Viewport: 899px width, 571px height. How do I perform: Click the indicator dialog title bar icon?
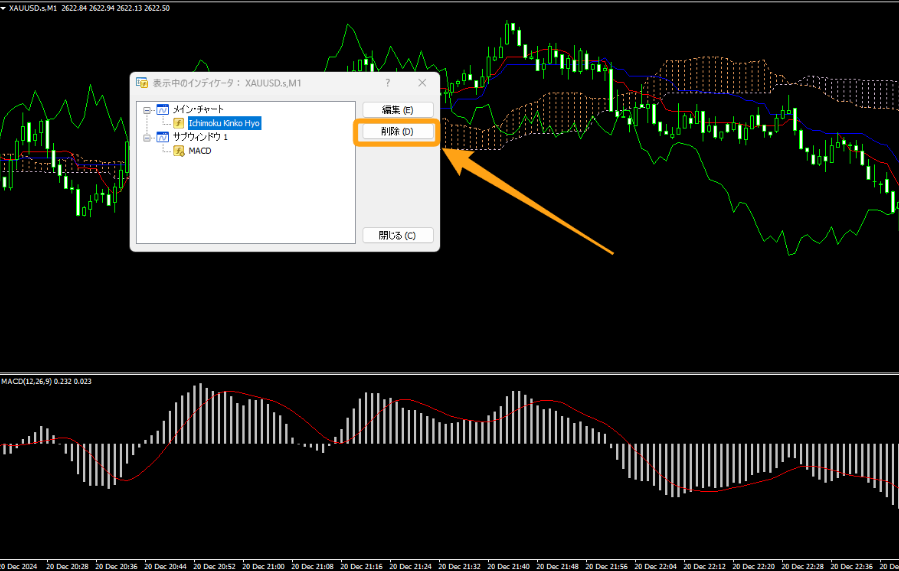[142, 83]
